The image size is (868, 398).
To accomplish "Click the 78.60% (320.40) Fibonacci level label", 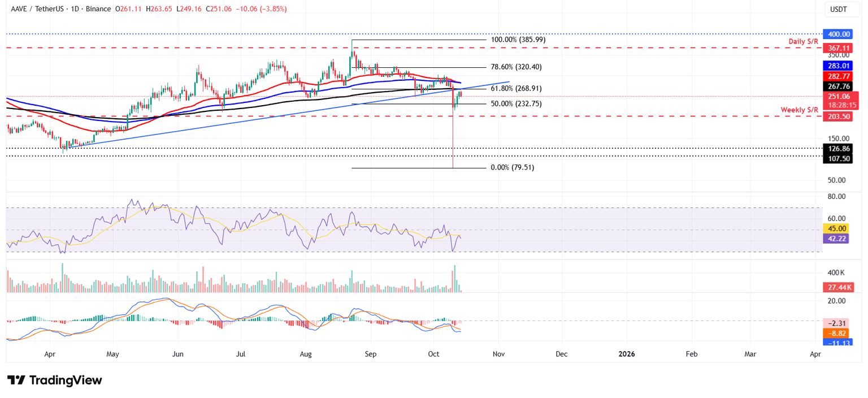I will tap(517, 67).
